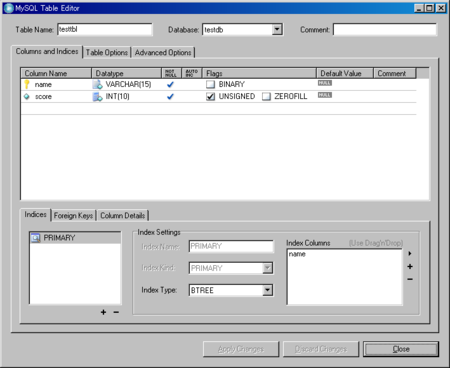Open the Database dropdown
450x368 pixels.
click(x=277, y=30)
